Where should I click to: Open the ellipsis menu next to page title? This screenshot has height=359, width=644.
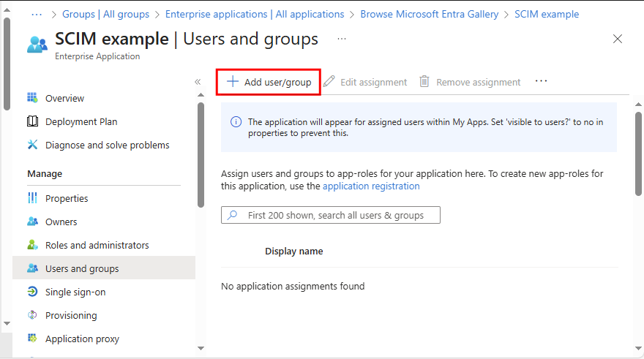pos(342,39)
